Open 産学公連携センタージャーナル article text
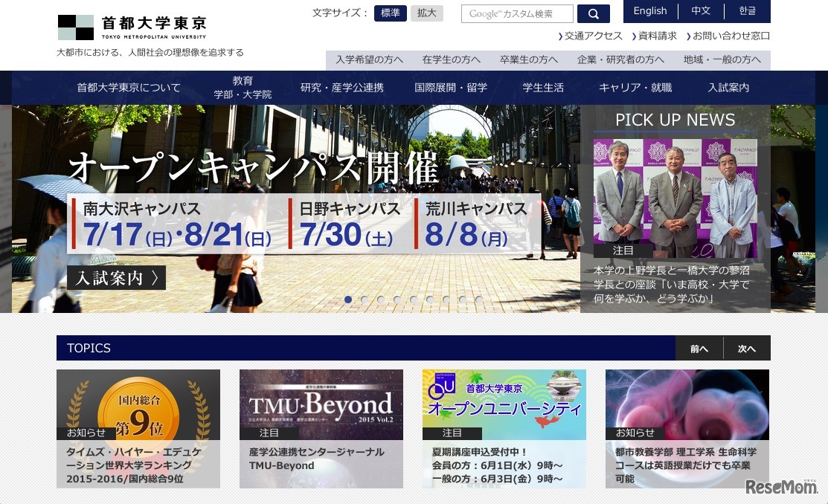The width and height of the screenshot is (828, 504). click(x=317, y=459)
